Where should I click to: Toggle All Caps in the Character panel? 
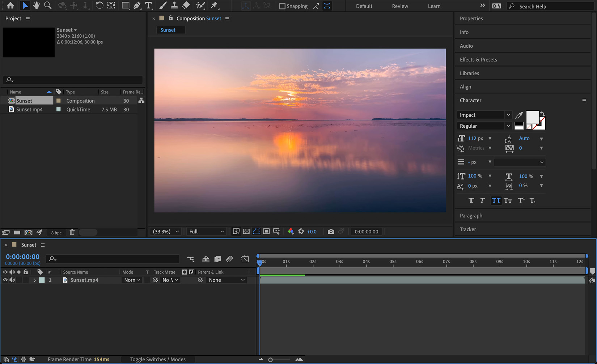click(x=496, y=200)
